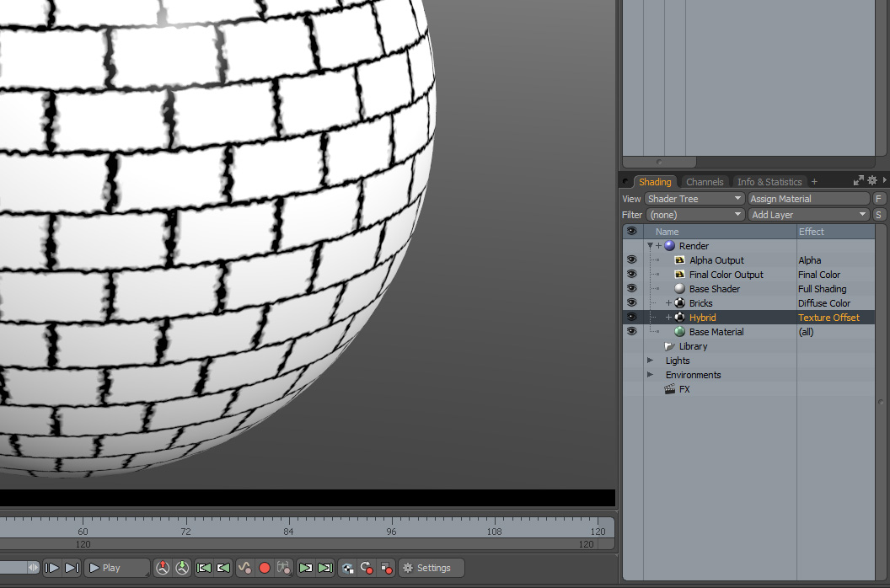Image resolution: width=890 pixels, height=588 pixels.
Task: Click the Assign Material button
Action: pos(809,199)
